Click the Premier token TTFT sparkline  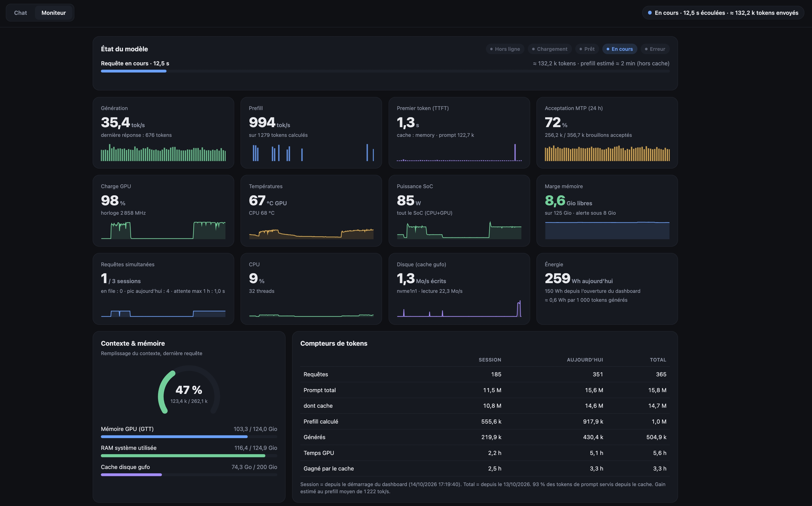(459, 153)
